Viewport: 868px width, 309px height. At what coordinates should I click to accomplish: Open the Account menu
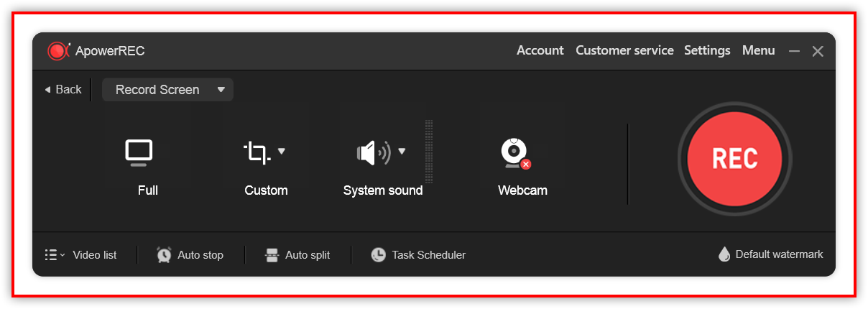point(540,50)
